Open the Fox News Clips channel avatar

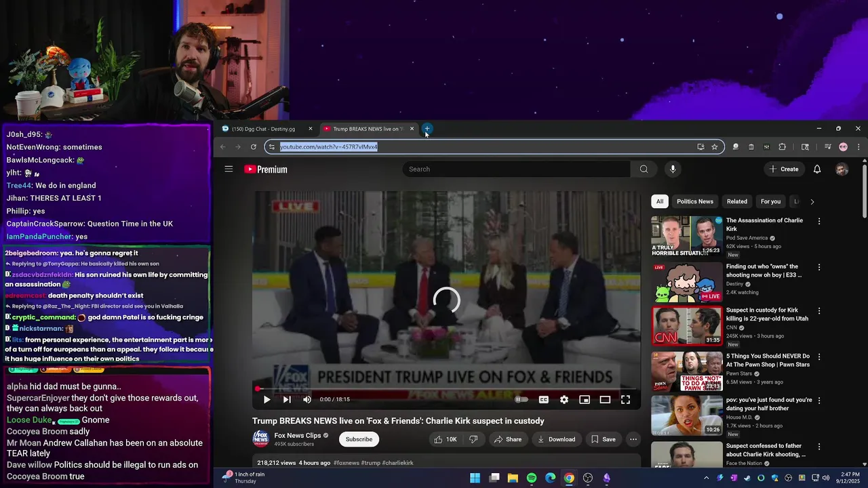point(260,439)
